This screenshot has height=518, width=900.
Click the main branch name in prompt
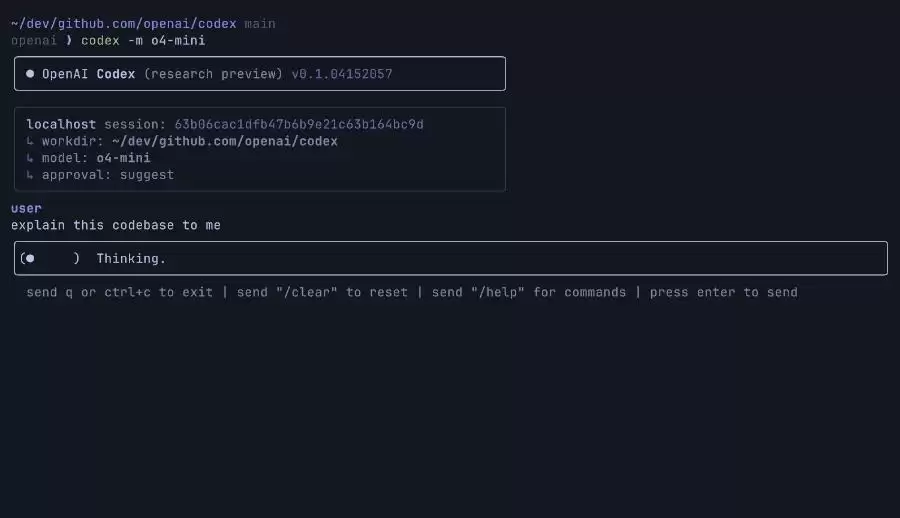point(260,24)
